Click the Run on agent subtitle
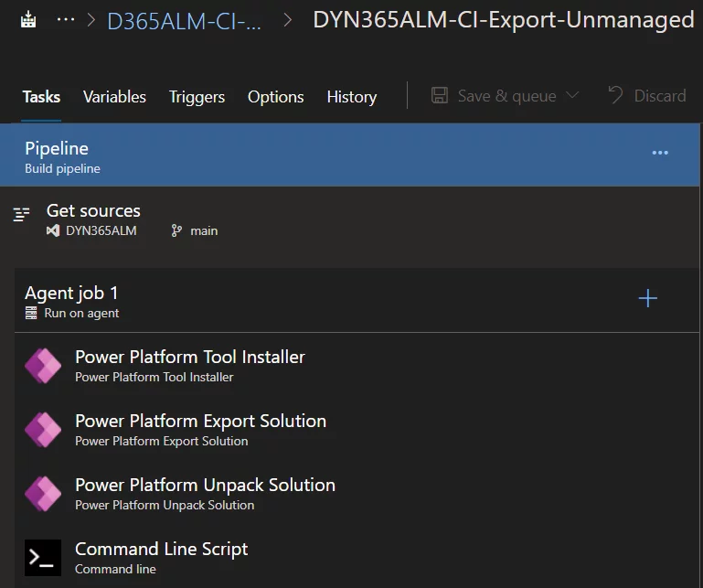The height and width of the screenshot is (588, 703). tap(81, 313)
